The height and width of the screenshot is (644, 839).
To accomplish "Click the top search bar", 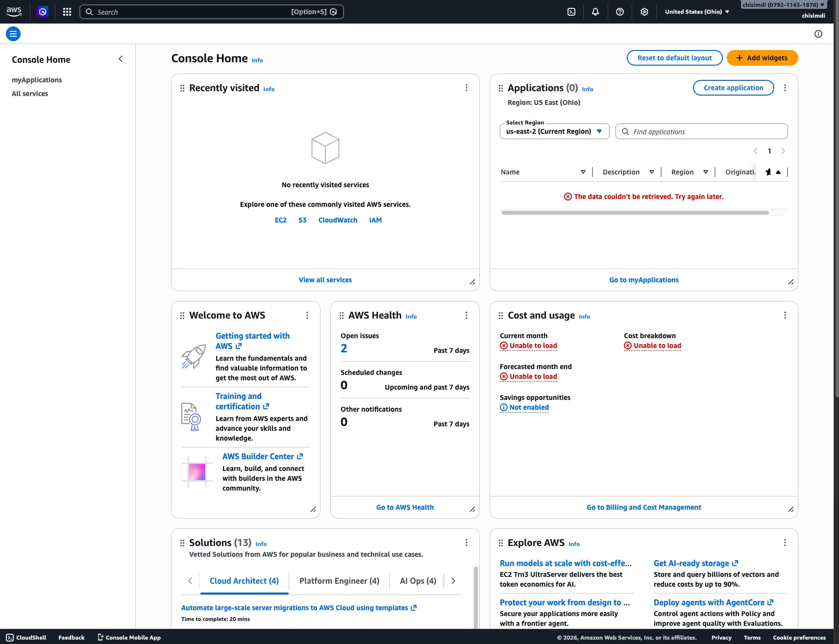I will pyautogui.click(x=212, y=12).
